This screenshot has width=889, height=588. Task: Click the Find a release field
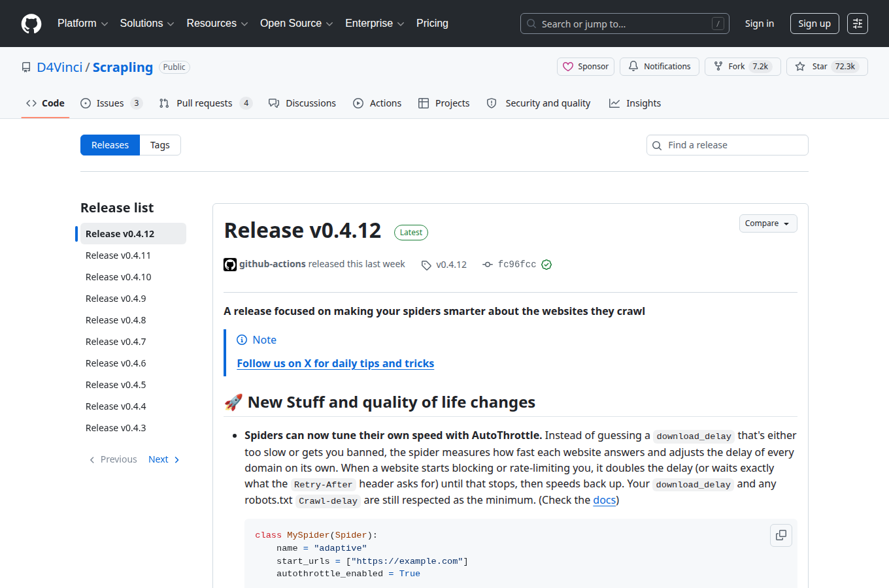point(728,145)
